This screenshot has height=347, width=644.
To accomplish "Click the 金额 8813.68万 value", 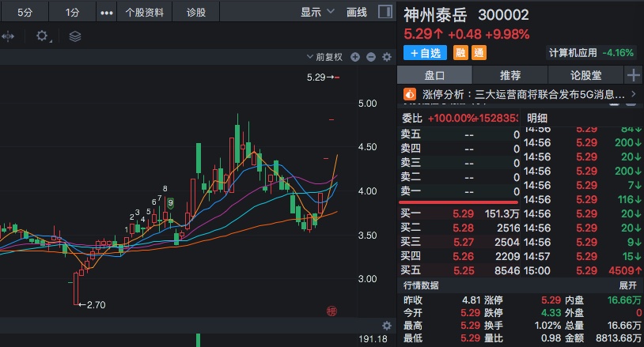I will (x=619, y=338).
